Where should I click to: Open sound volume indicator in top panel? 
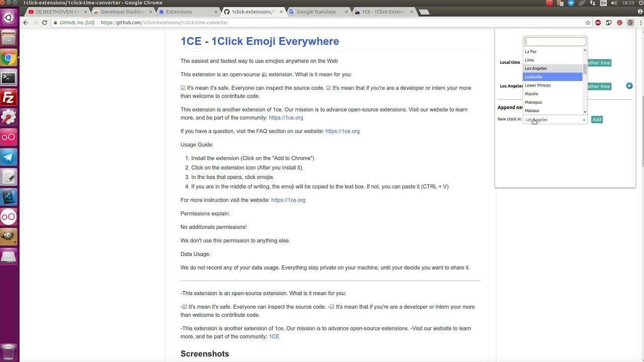click(614, 3)
